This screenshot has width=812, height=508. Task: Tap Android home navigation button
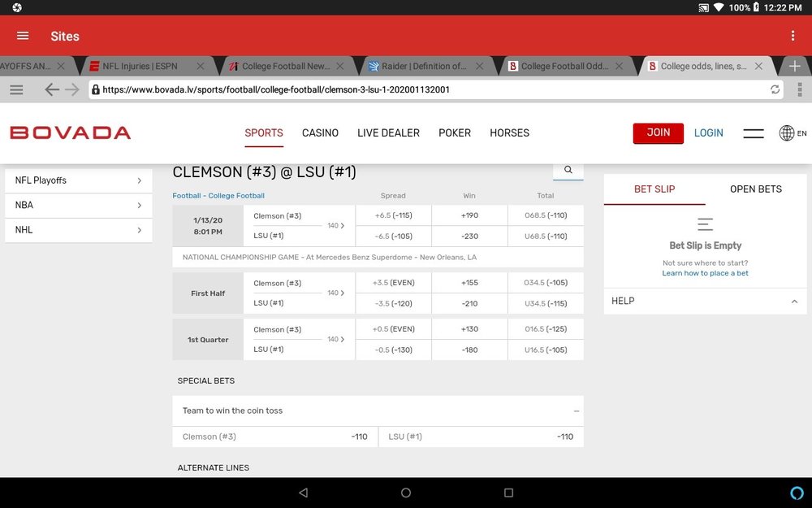[406, 493]
